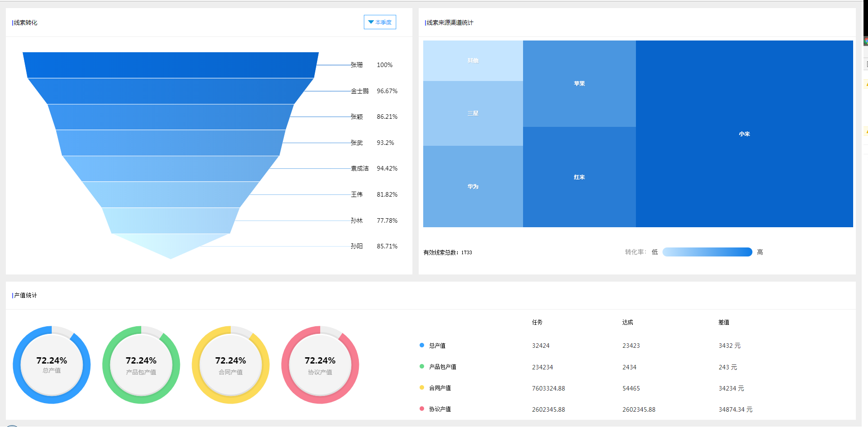Click the red 协议产值 legend dot

(x=422, y=409)
